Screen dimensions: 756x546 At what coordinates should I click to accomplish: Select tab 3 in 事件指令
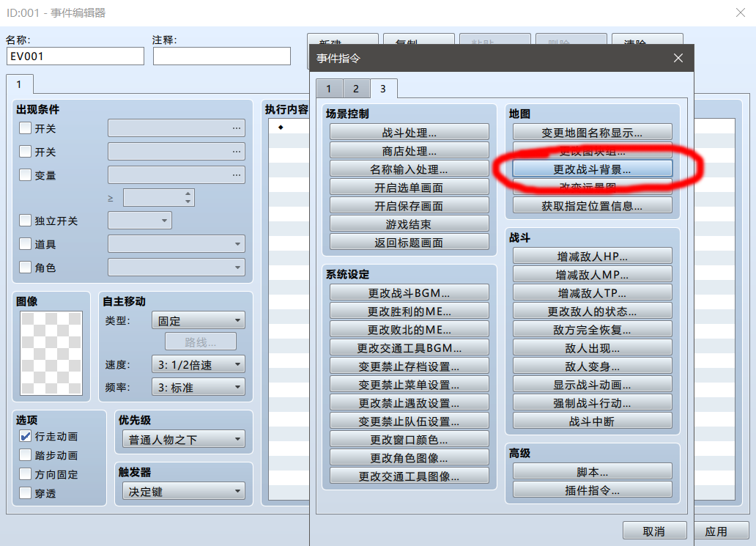coord(383,89)
